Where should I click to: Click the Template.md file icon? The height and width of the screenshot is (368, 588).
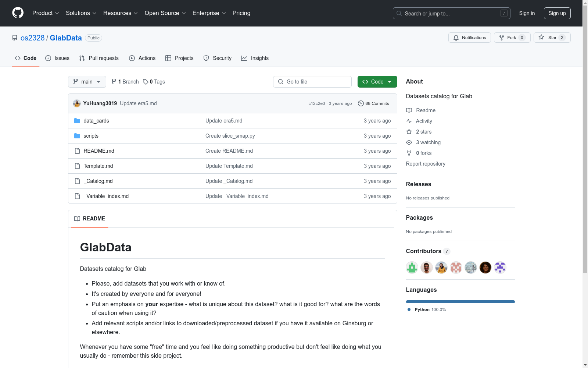pos(77,166)
